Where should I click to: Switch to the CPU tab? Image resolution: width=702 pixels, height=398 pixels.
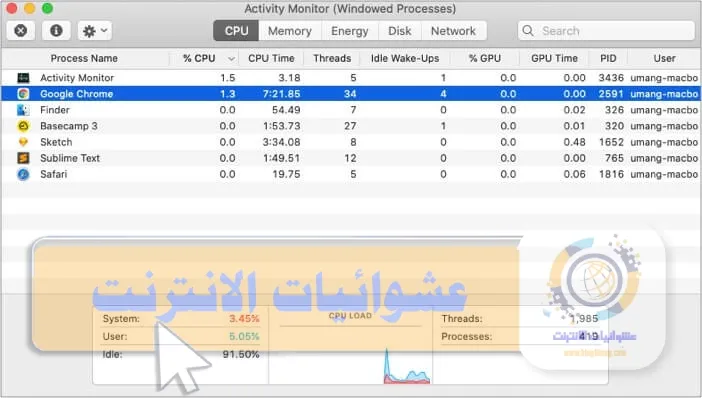(x=236, y=31)
